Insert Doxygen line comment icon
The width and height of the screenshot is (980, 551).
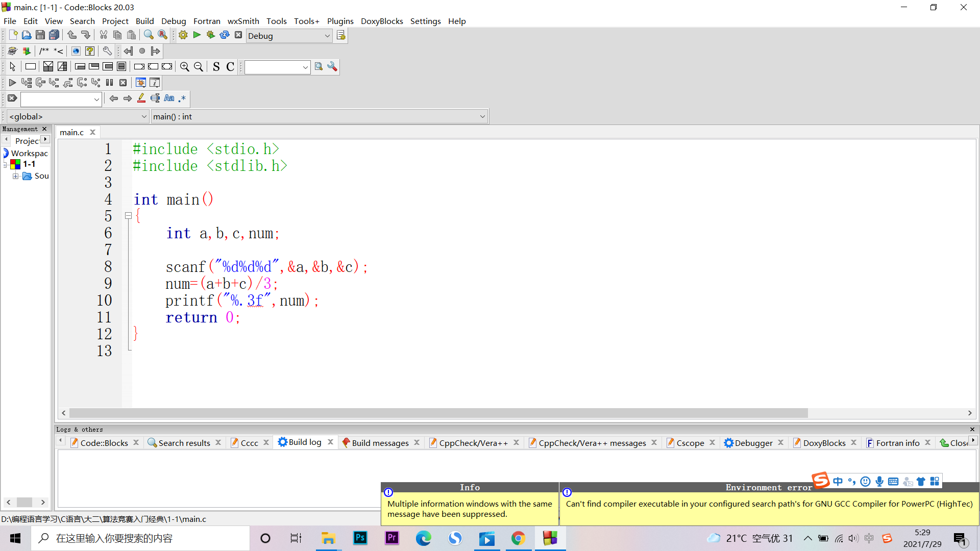[59, 51]
